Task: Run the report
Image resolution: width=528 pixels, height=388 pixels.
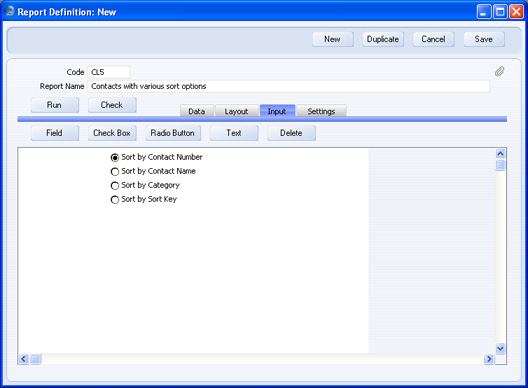Action: pyautogui.click(x=55, y=105)
